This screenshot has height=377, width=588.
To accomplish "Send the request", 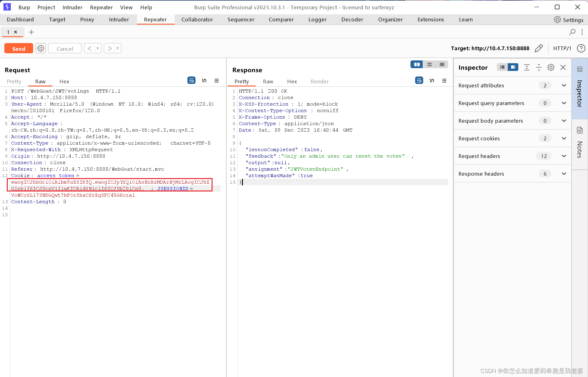I will coord(19,49).
